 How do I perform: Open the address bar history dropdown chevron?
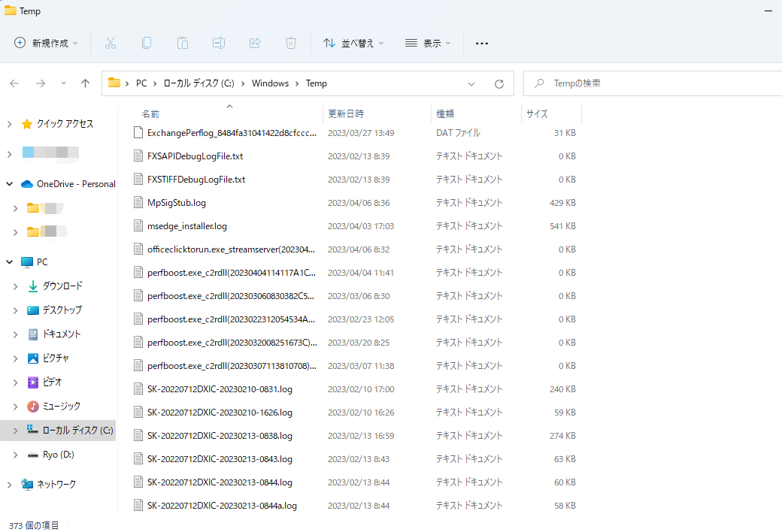point(471,83)
